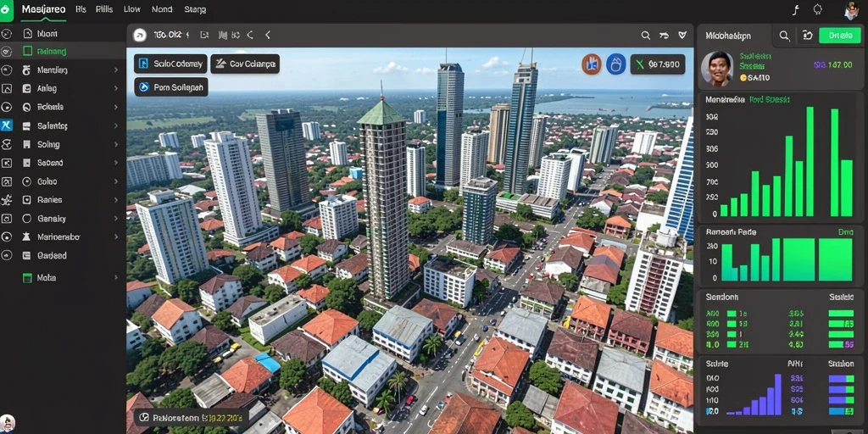Click the search icon in the right panel header
868x434 pixels.
(784, 36)
